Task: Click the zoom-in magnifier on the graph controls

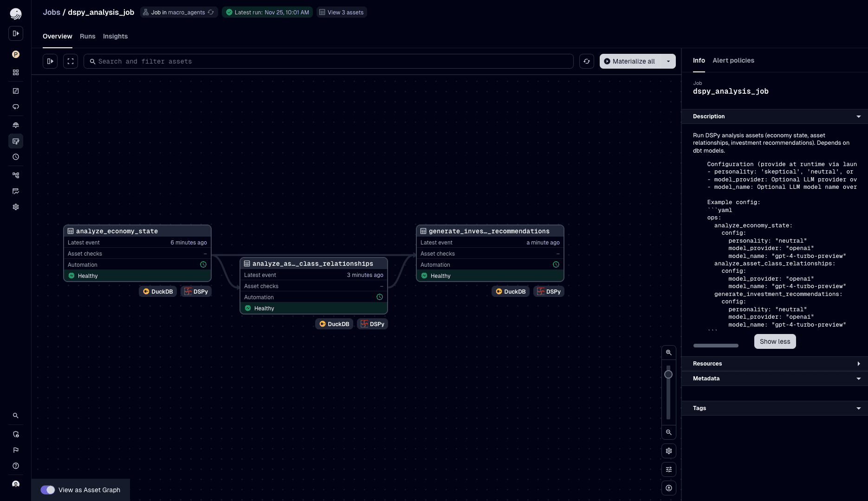Action: 669,353
